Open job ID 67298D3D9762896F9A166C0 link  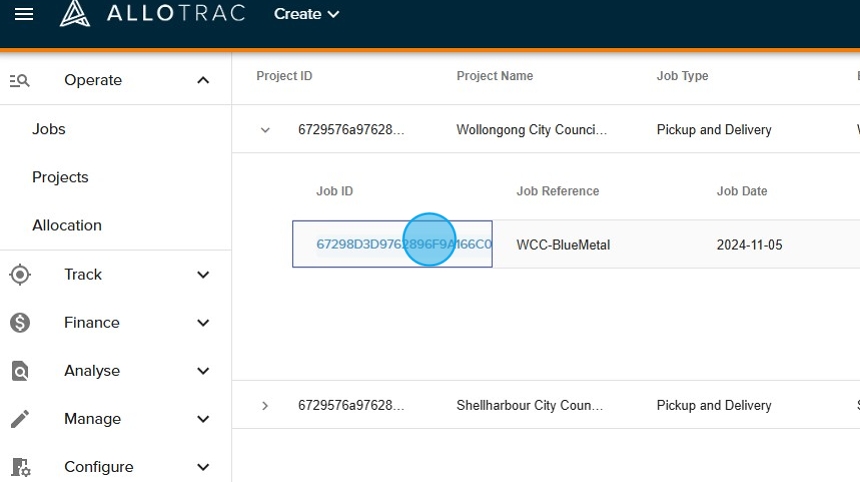[403, 245]
